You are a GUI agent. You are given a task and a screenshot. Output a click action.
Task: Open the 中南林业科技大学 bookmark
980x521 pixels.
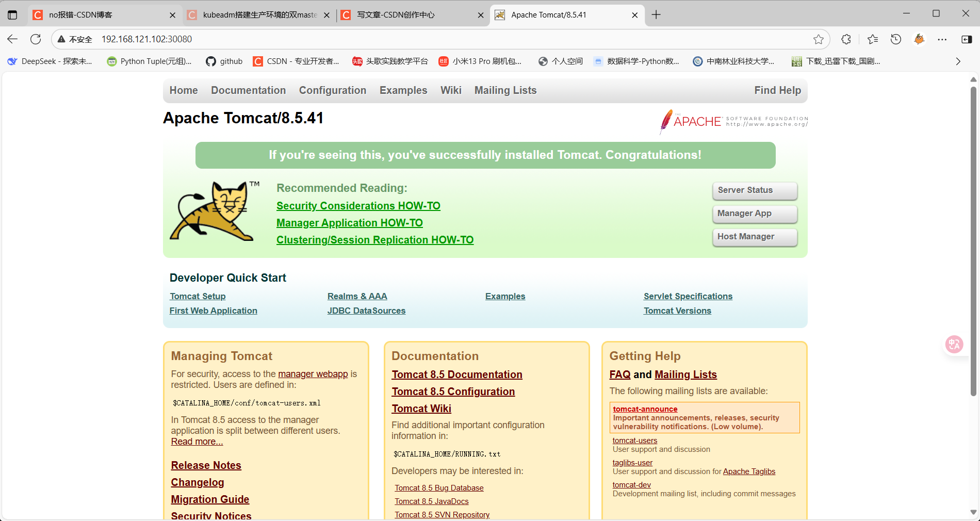(733, 61)
